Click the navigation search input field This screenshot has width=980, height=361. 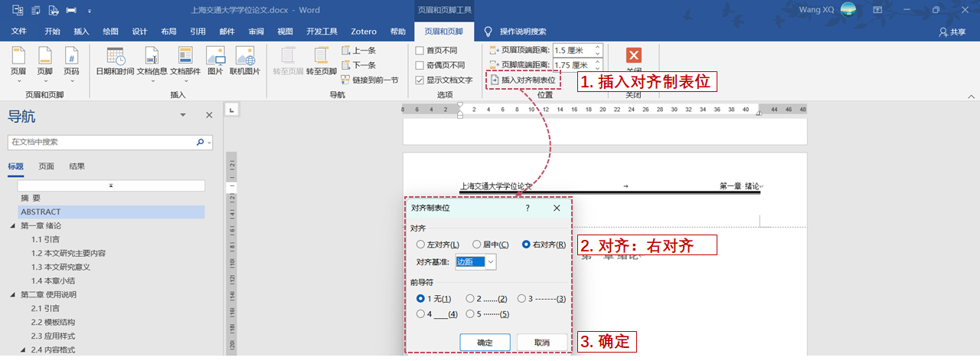101,143
